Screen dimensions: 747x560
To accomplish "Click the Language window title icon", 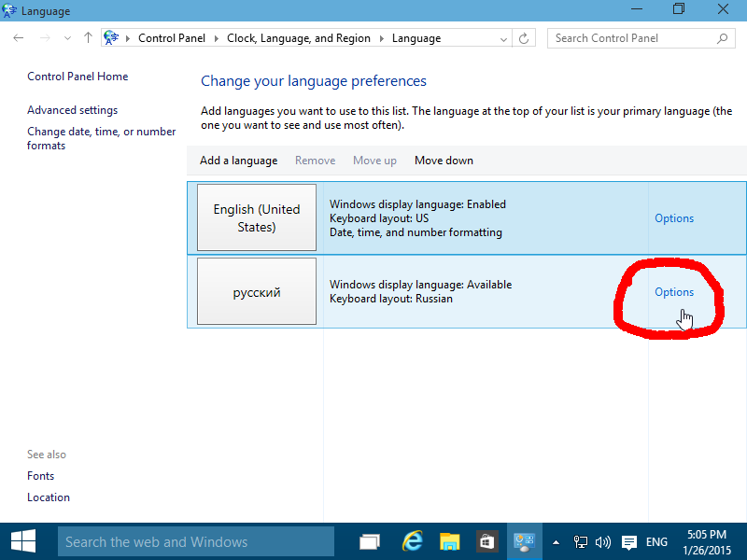I will [x=9, y=10].
